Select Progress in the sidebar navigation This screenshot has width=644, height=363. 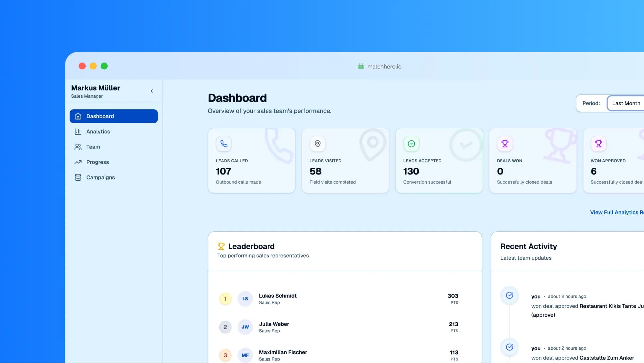click(x=97, y=162)
